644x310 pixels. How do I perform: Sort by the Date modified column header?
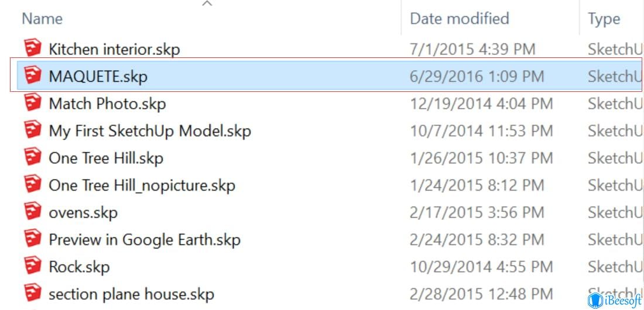pos(460,19)
